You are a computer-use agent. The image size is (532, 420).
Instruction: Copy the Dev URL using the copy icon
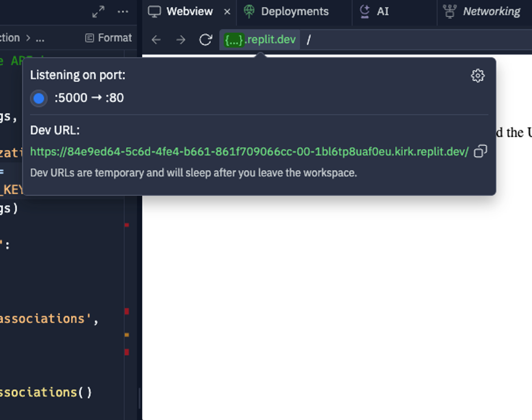[480, 152]
